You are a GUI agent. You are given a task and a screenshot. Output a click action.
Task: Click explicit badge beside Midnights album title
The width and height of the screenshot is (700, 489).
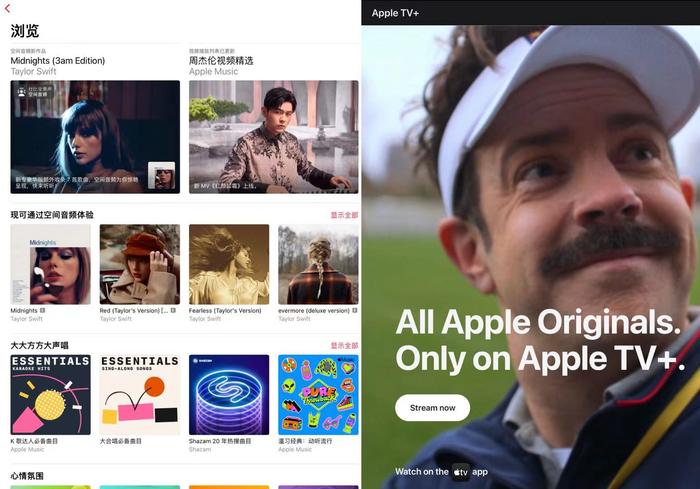[42, 310]
